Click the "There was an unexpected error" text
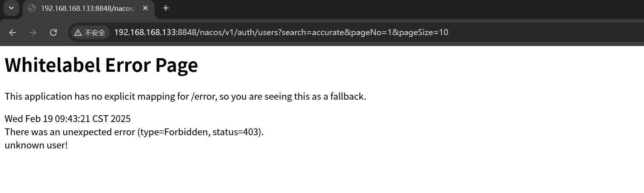The image size is (644, 193). [x=70, y=132]
